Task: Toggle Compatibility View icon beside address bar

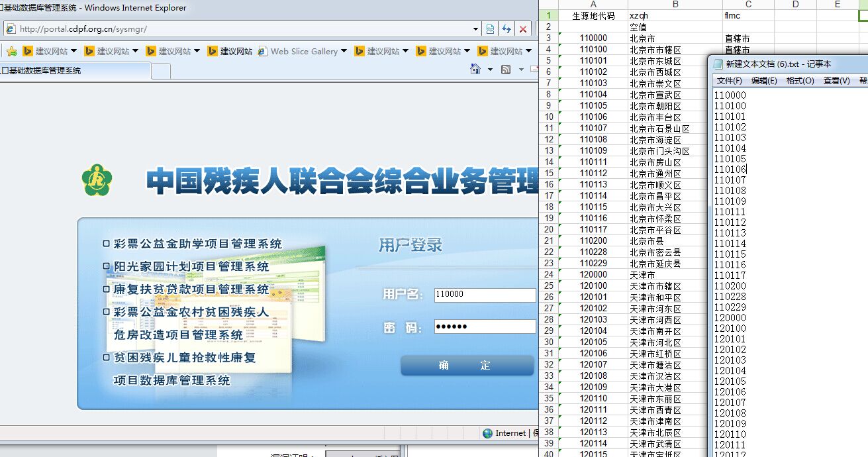Action: (x=490, y=29)
